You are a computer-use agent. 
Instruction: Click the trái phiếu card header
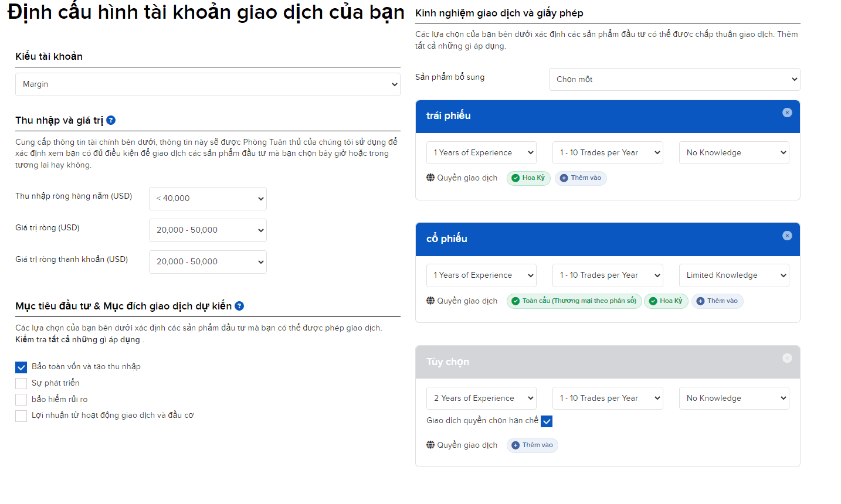tap(608, 117)
